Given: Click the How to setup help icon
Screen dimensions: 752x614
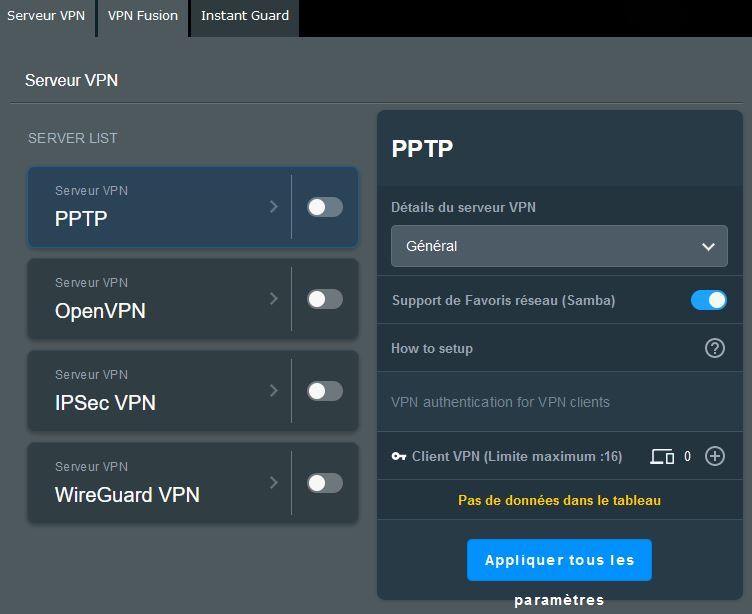Looking at the screenshot, I should point(714,348).
